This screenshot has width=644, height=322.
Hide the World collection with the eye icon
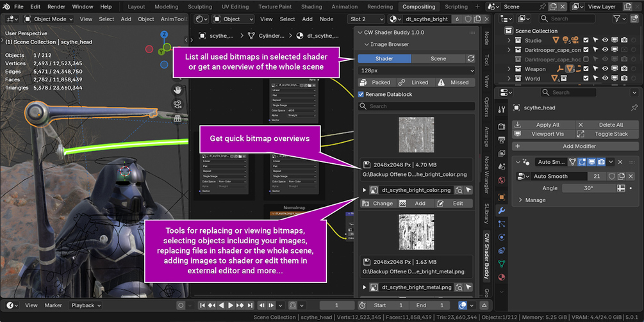(x=605, y=78)
